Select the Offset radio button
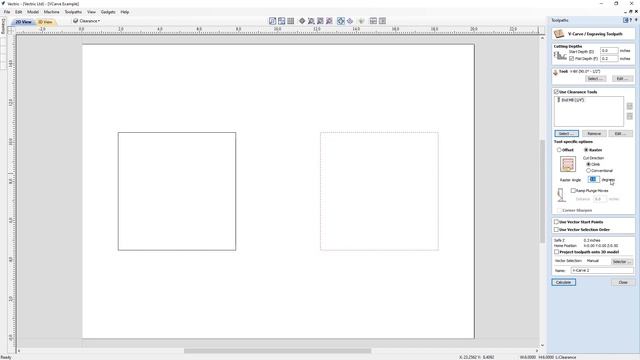The width and height of the screenshot is (640, 360). click(x=559, y=150)
